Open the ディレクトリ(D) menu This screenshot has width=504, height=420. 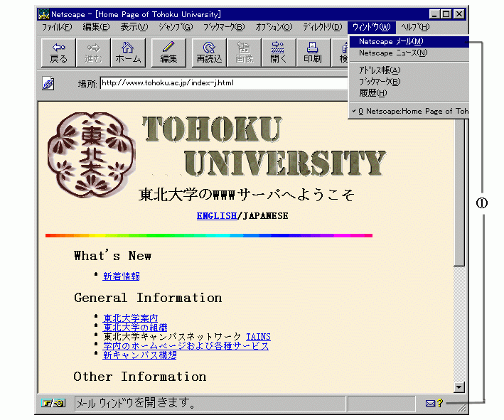[x=323, y=27]
